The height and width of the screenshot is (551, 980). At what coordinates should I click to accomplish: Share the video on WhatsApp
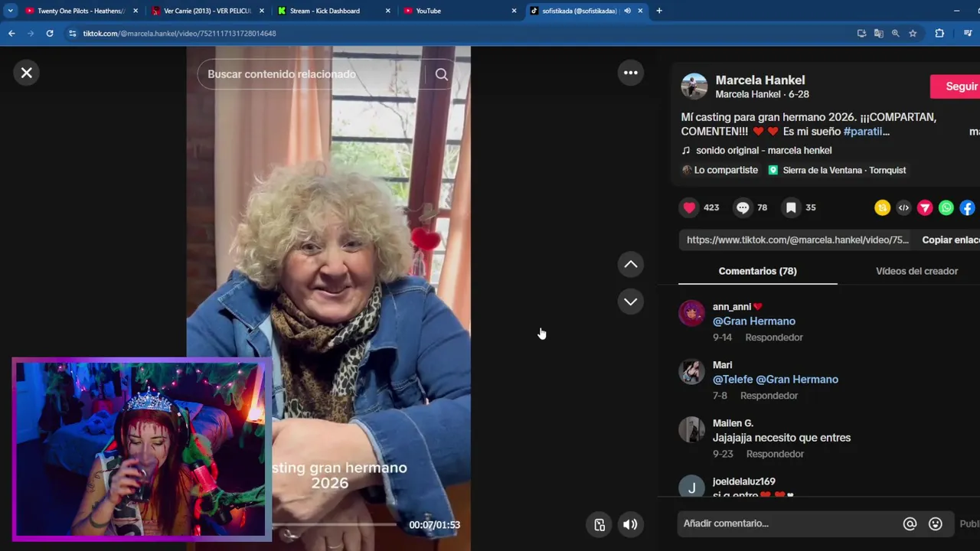(946, 207)
